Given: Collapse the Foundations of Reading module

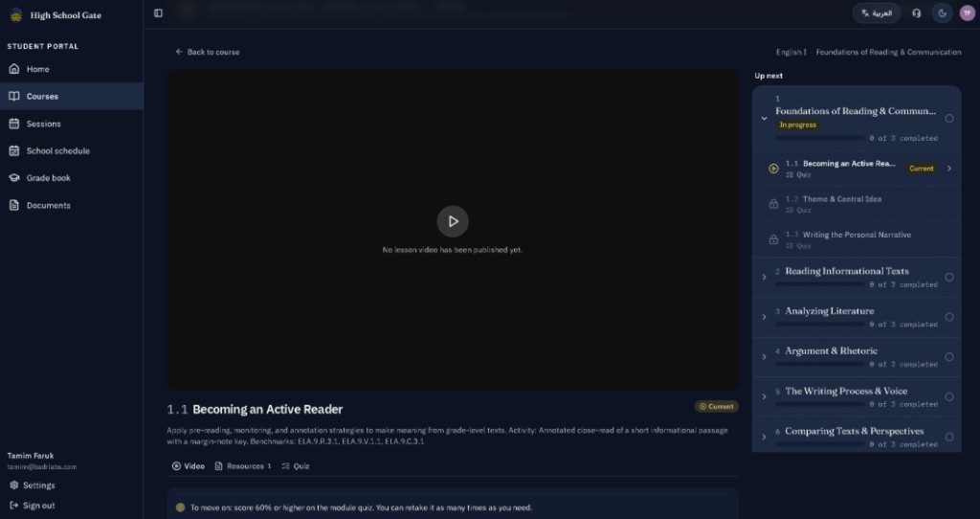Looking at the screenshot, I should click(764, 118).
